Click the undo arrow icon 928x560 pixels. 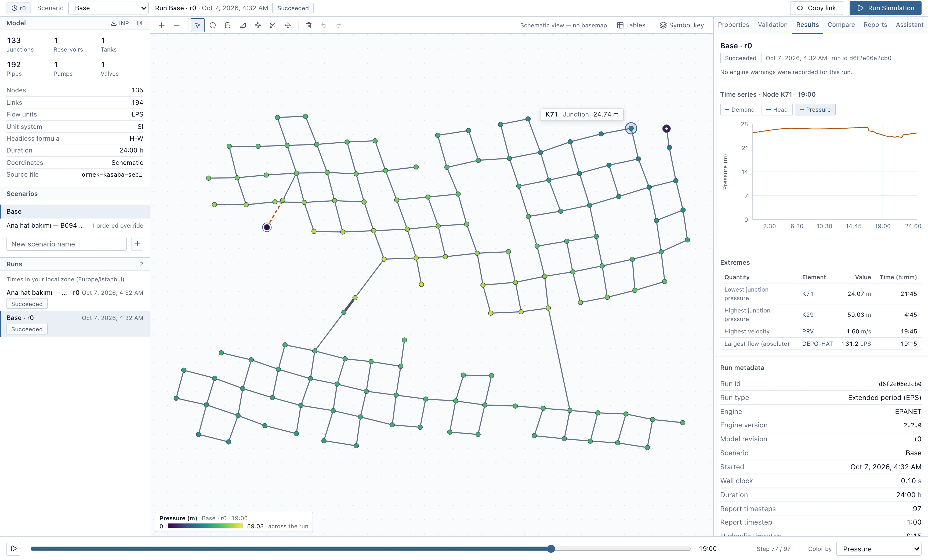(324, 25)
